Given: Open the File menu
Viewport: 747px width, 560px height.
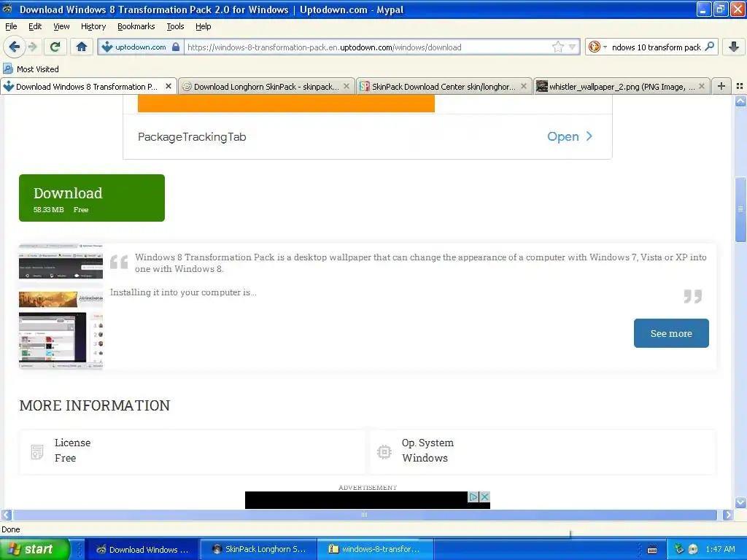Looking at the screenshot, I should point(11,26).
